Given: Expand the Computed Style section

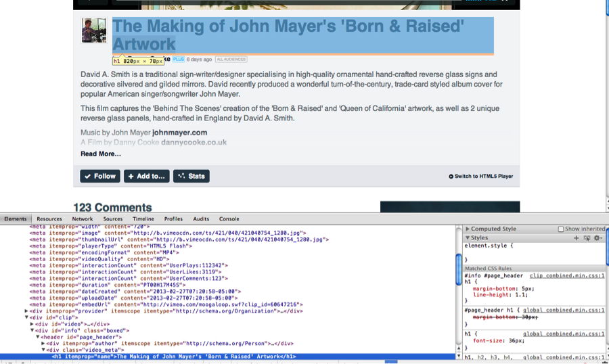Looking at the screenshot, I should pos(468,229).
